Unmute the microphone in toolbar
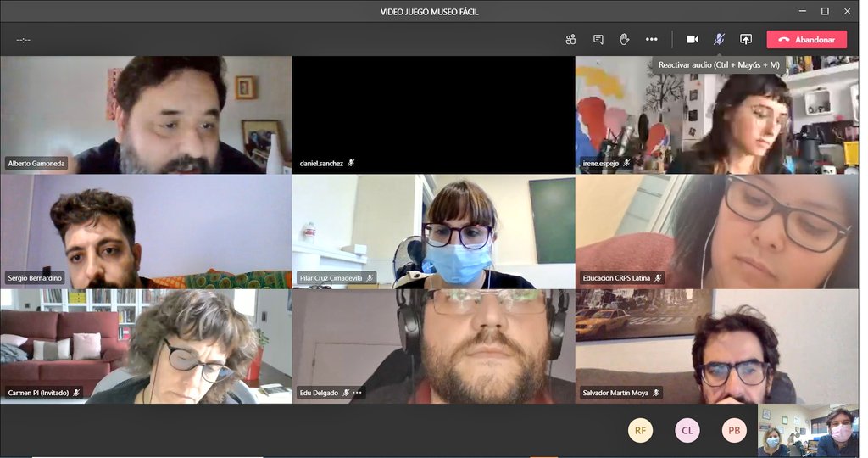The image size is (868, 458). click(719, 39)
